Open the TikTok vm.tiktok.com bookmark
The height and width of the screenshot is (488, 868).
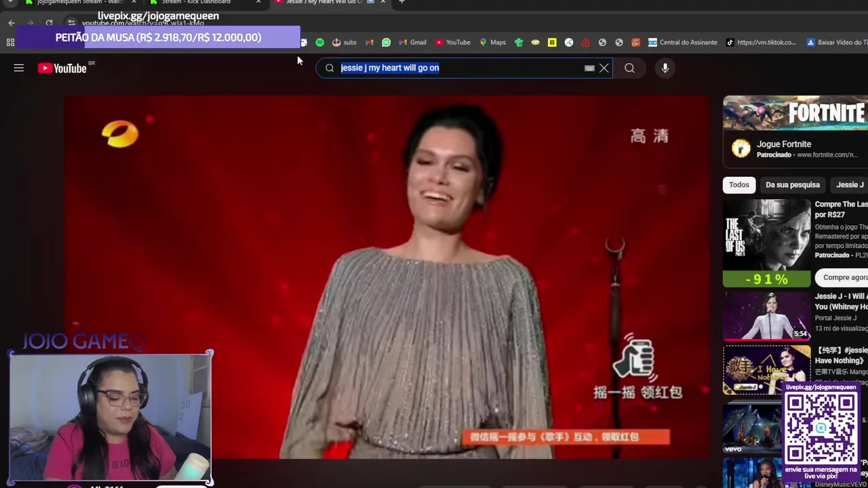pyautogui.click(x=761, y=42)
